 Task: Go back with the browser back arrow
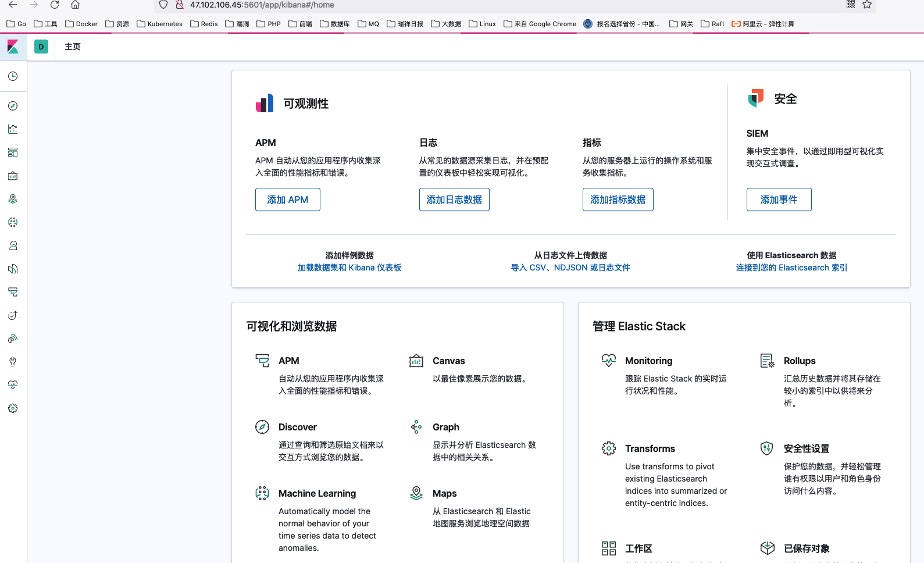pos(13,5)
